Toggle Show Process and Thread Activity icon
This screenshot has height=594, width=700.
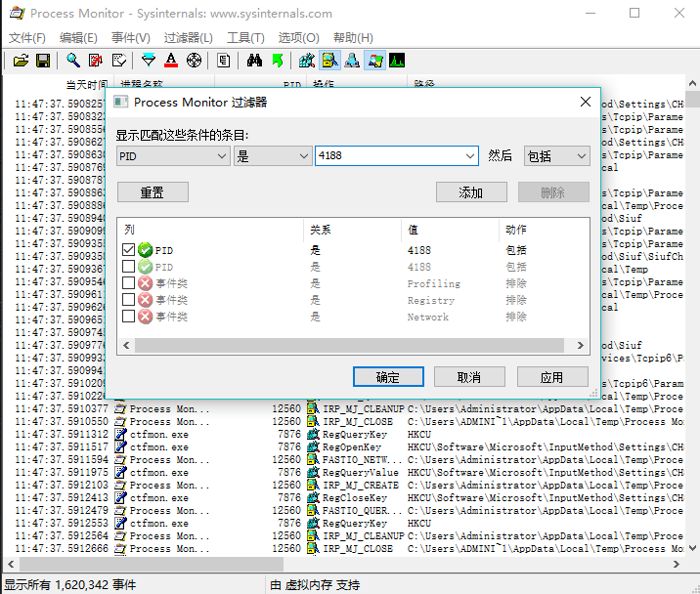(375, 61)
